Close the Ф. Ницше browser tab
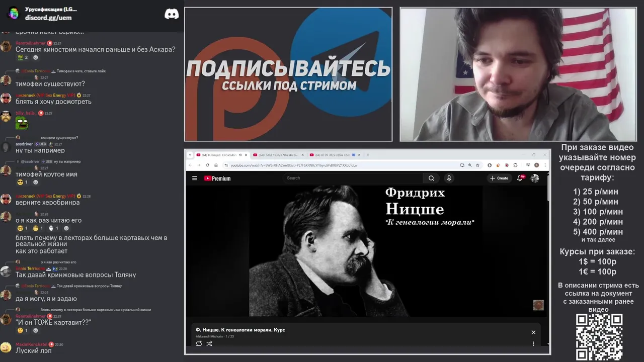 (246, 155)
